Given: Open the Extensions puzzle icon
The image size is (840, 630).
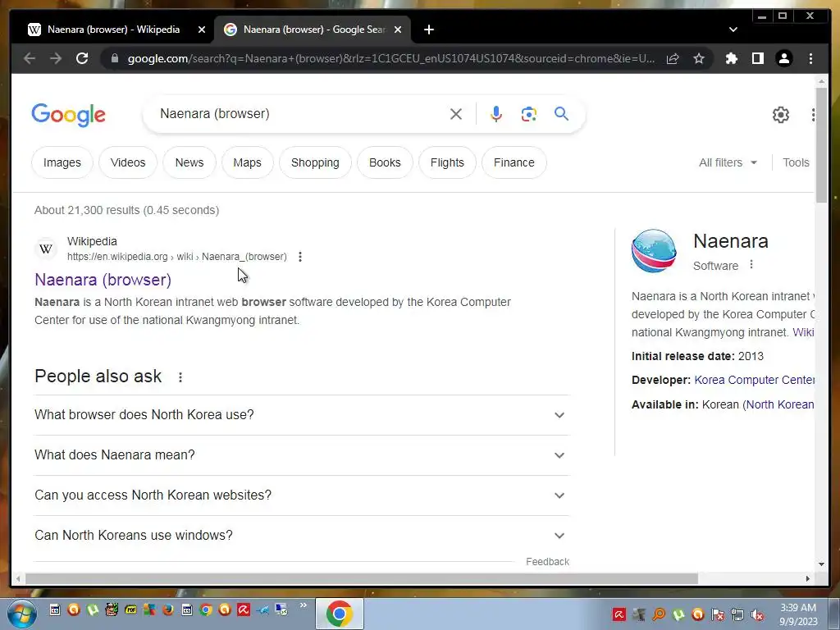Looking at the screenshot, I should click(x=731, y=58).
